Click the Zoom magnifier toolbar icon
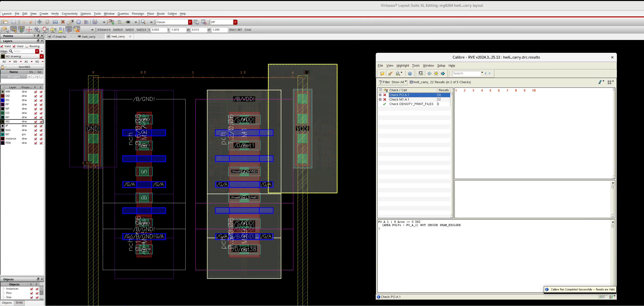Viewport: 644px width, 306px height. [x=143, y=22]
